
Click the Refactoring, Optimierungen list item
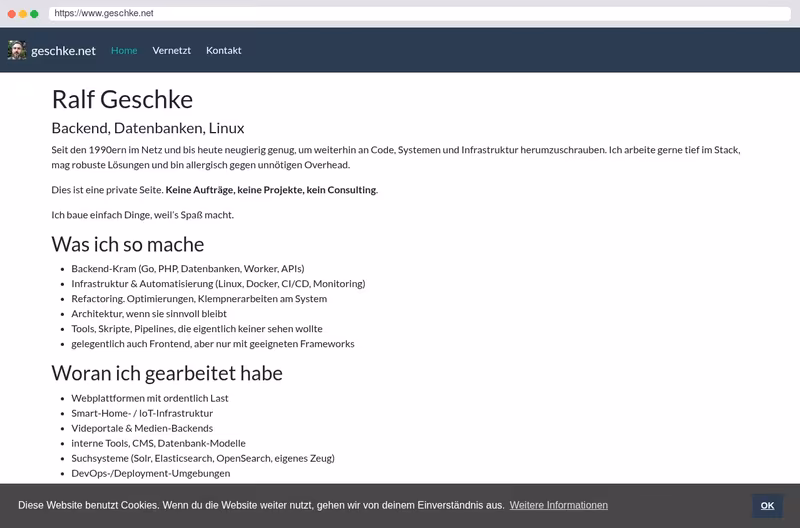(199, 298)
